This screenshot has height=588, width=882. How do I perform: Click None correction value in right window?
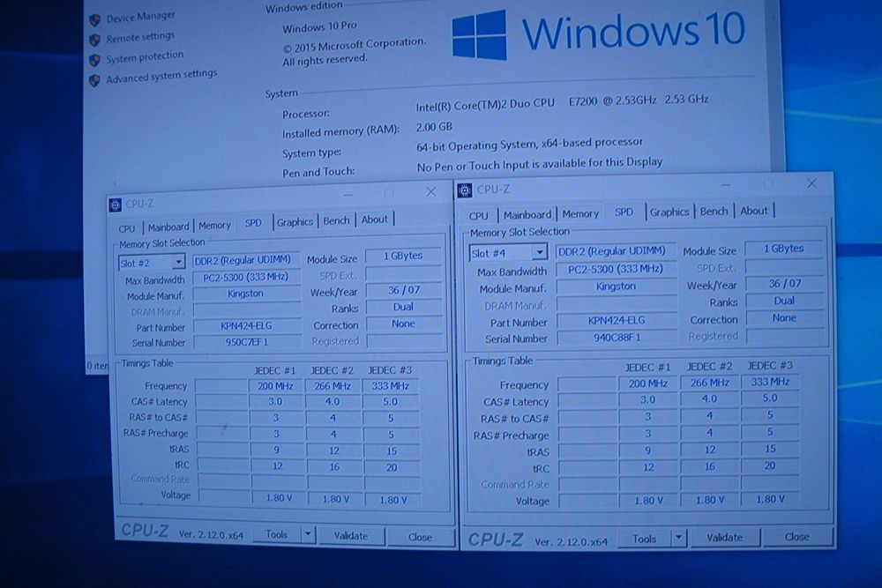click(x=784, y=317)
